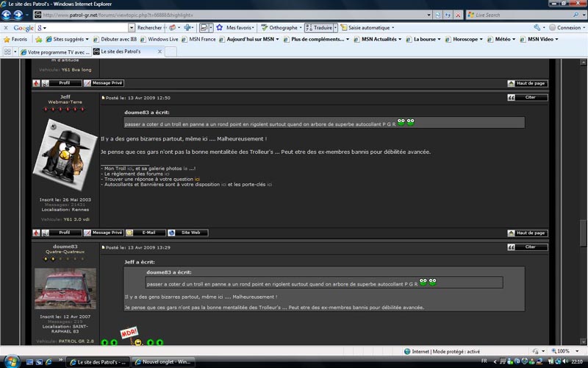This screenshot has height=368, width=588.
Task: Follow the 'ici' link after les porte-clés
Action: [x=269, y=185]
